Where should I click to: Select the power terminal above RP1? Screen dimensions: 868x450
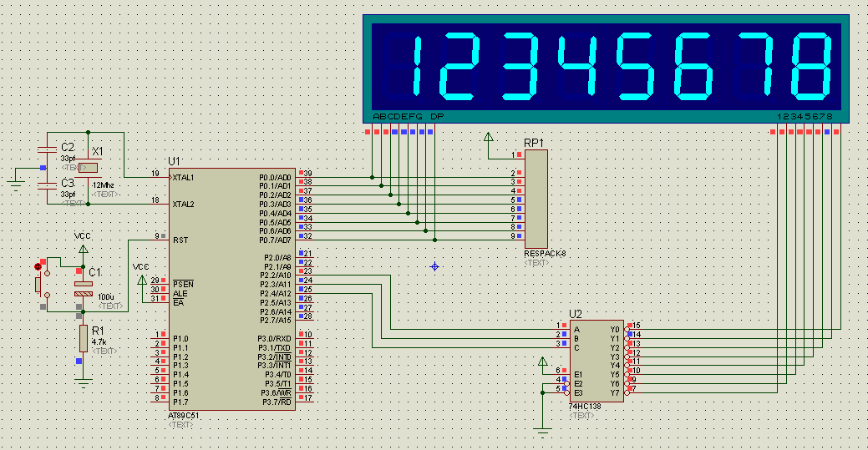pyautogui.click(x=488, y=137)
